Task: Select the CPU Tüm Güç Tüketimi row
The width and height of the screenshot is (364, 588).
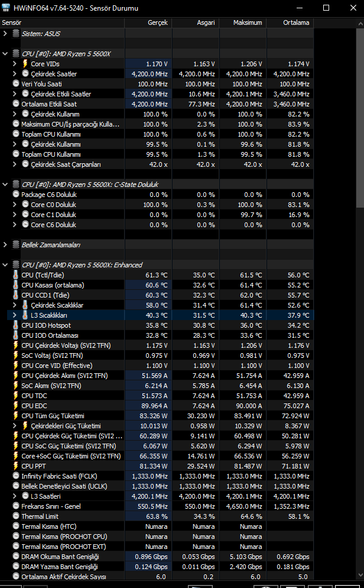Action: [x=157, y=416]
